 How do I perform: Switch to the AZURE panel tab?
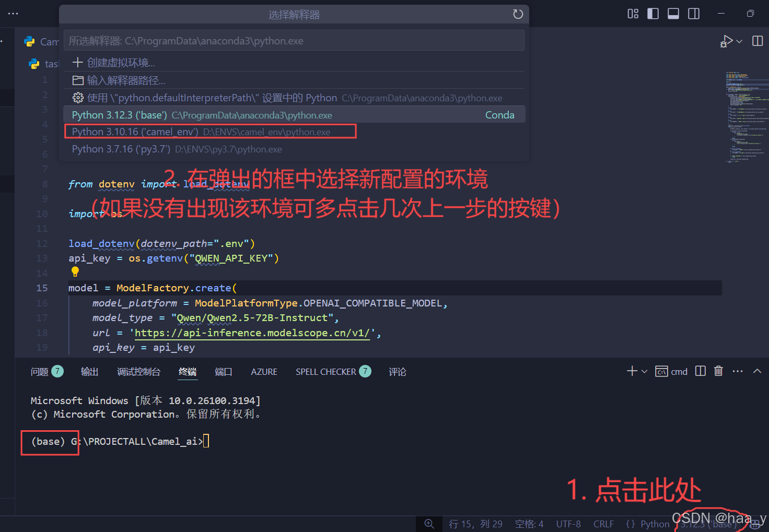(264, 371)
